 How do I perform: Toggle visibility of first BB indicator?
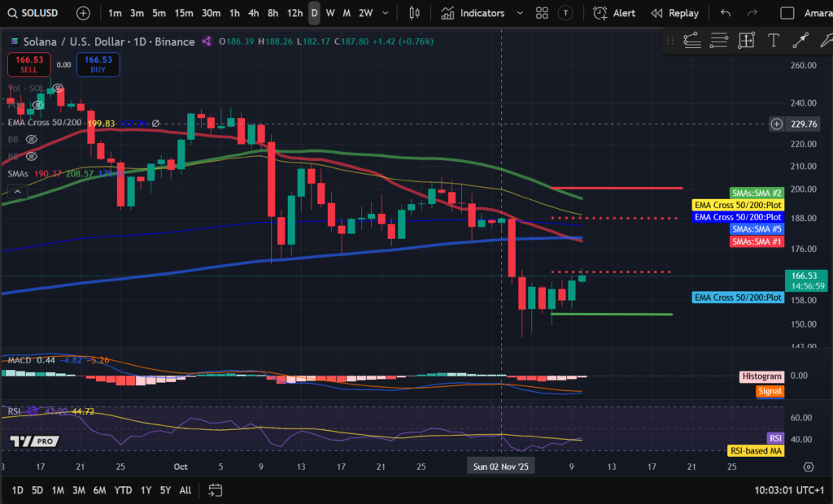tap(32, 139)
